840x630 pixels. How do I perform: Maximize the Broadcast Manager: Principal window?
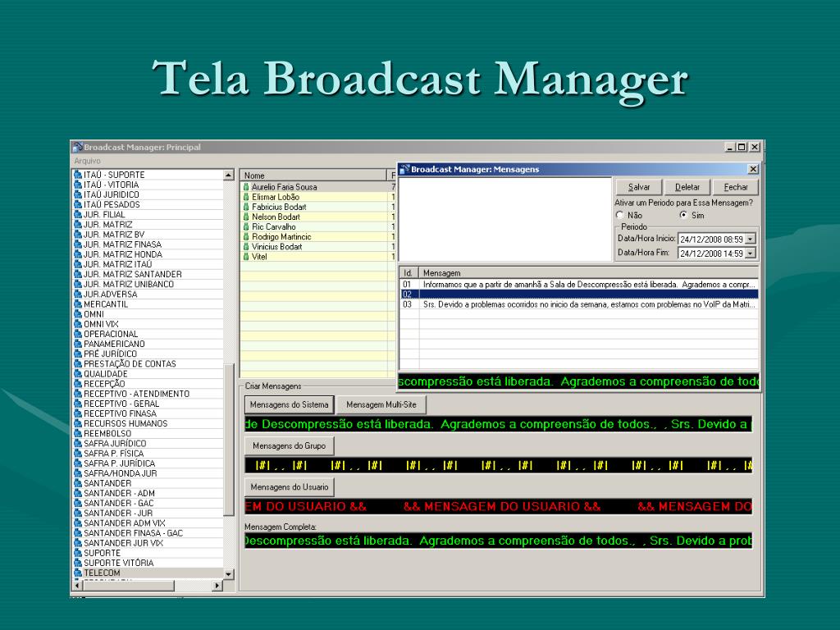742,147
